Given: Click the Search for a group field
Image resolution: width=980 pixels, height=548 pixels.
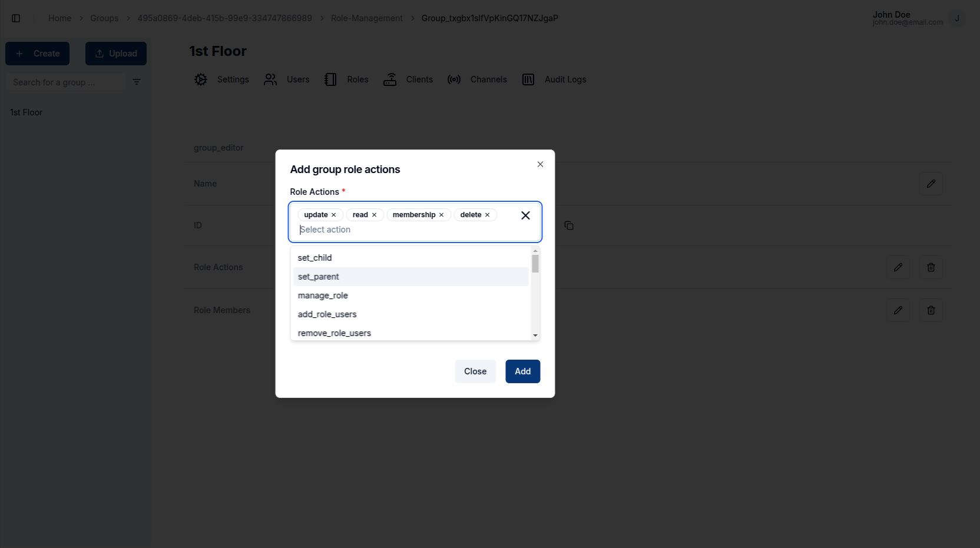Looking at the screenshot, I should pyautogui.click(x=65, y=82).
